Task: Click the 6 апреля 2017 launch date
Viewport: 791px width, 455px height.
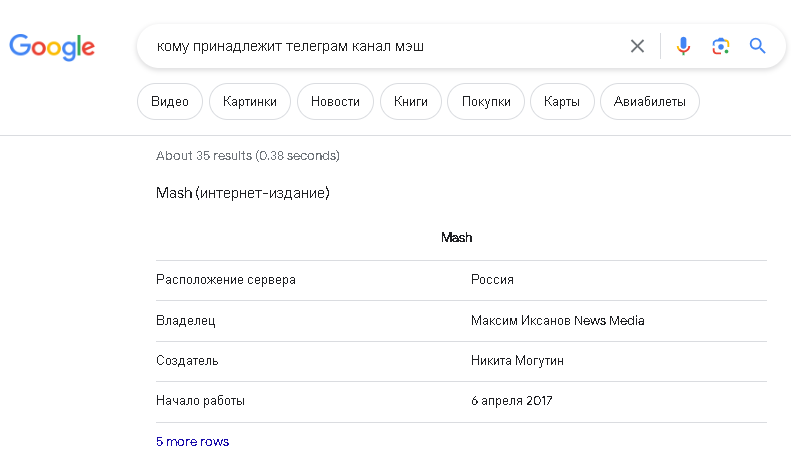Action: click(x=512, y=401)
